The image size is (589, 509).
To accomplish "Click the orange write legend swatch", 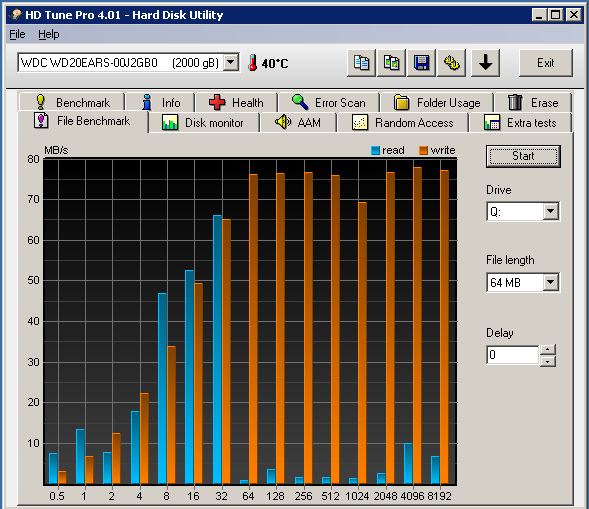I will coord(423,151).
